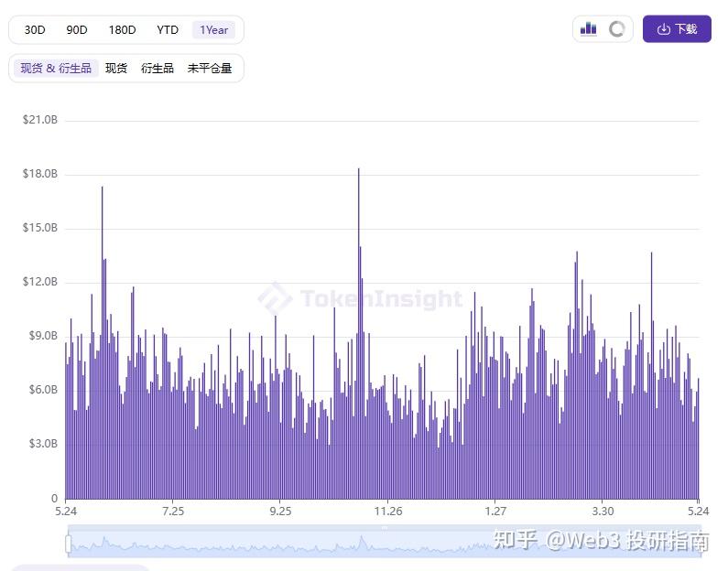Viewport: 728px width, 571px height.
Task: Click the tallest bar near 11.26
Action: (x=358, y=333)
